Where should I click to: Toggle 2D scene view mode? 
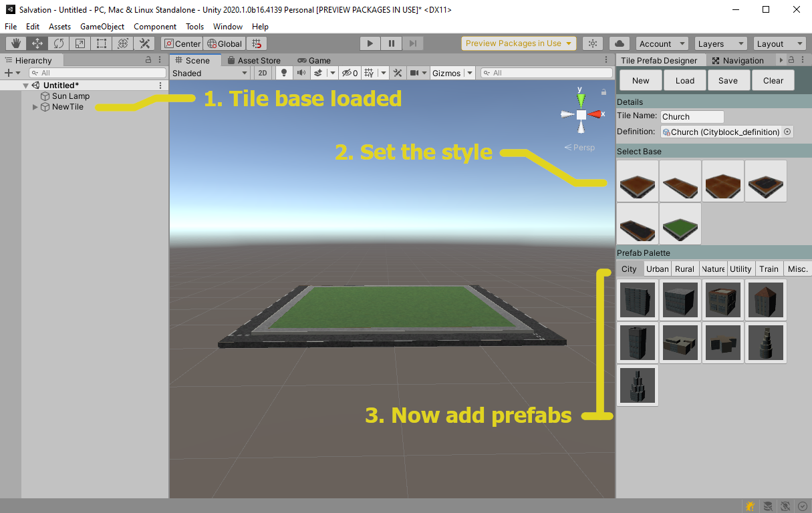coord(263,73)
